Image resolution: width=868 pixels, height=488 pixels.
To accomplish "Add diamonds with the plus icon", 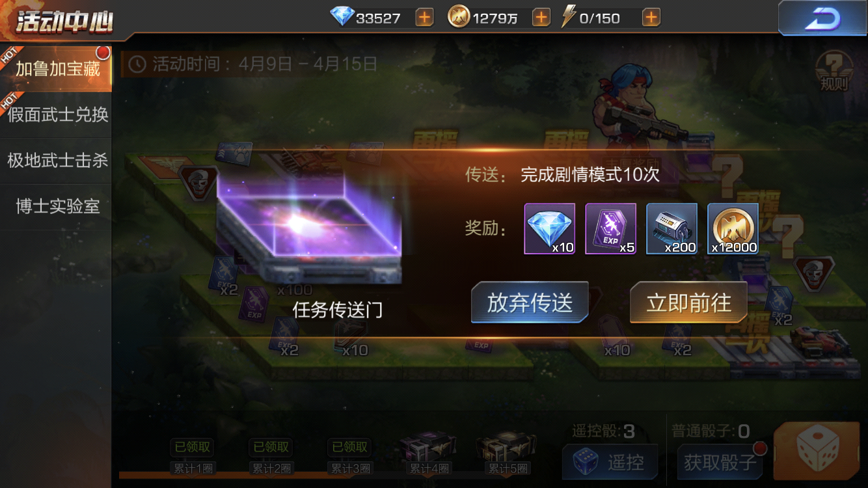I will pyautogui.click(x=424, y=18).
